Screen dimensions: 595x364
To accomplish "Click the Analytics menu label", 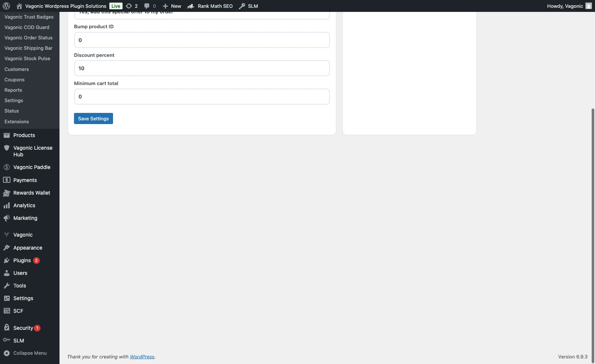I will click(x=24, y=205).
